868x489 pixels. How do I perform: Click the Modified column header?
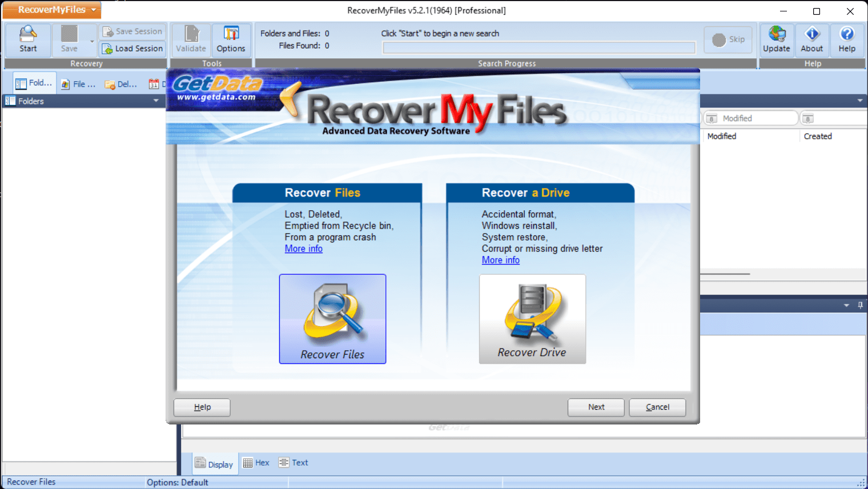(x=722, y=136)
